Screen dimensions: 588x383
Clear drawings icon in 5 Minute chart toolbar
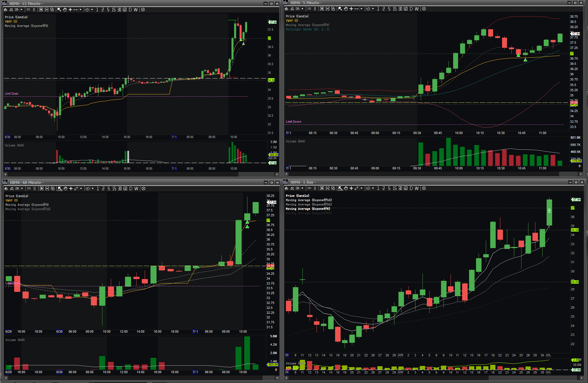point(424,9)
